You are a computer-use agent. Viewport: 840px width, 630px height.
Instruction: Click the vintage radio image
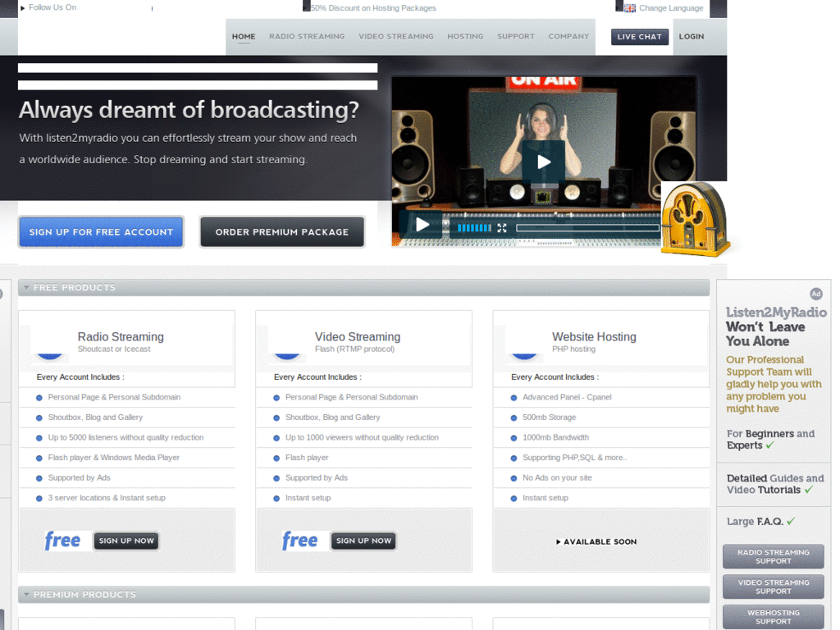(x=695, y=219)
